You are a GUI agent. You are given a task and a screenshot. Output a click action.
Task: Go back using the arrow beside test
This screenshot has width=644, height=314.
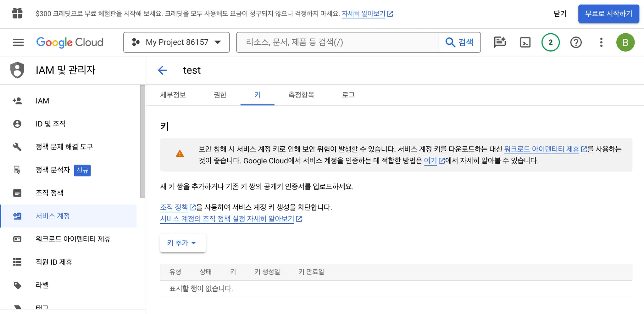[x=163, y=70]
